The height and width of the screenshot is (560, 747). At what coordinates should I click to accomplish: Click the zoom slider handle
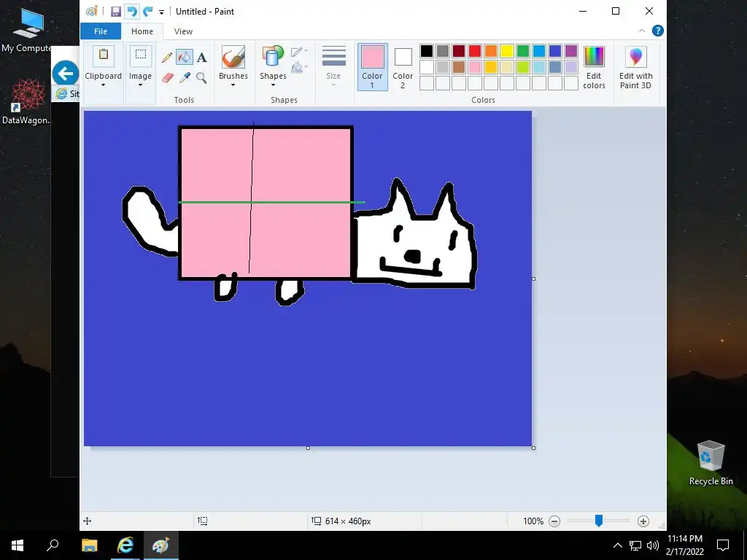[599, 521]
